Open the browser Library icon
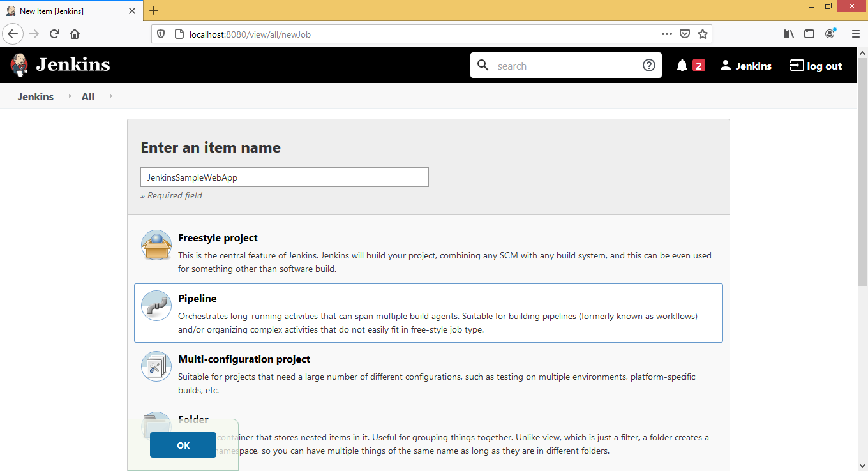868x471 pixels. pyautogui.click(x=789, y=34)
